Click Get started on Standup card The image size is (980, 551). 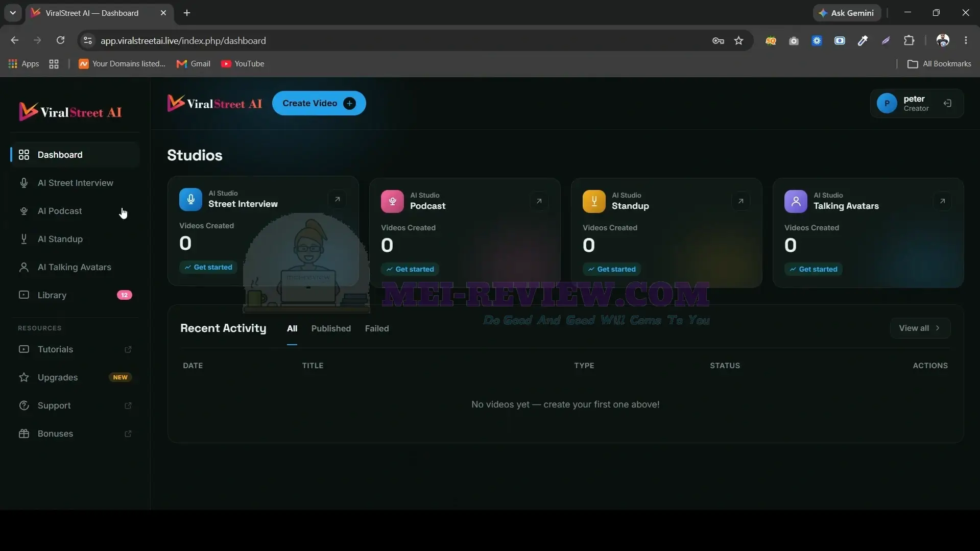point(612,269)
